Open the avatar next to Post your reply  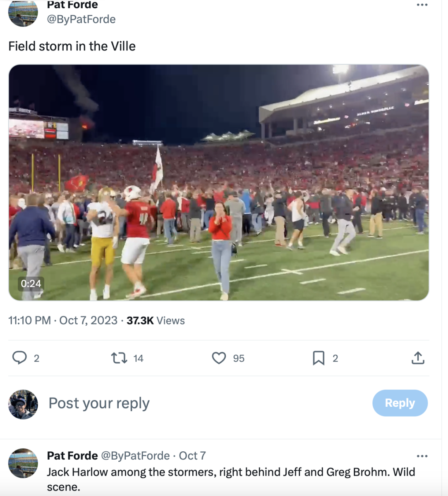[x=23, y=404]
